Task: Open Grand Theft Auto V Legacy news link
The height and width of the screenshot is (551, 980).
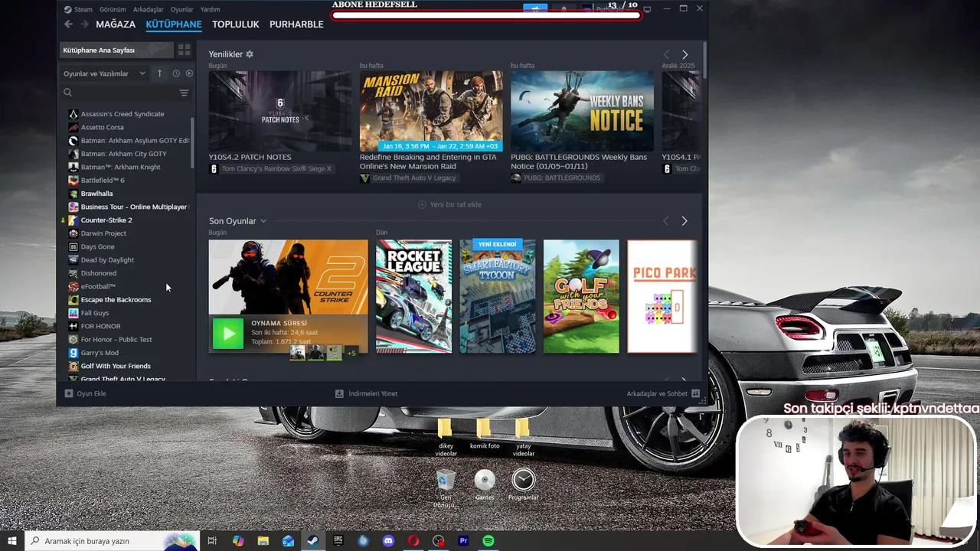Action: point(408,178)
